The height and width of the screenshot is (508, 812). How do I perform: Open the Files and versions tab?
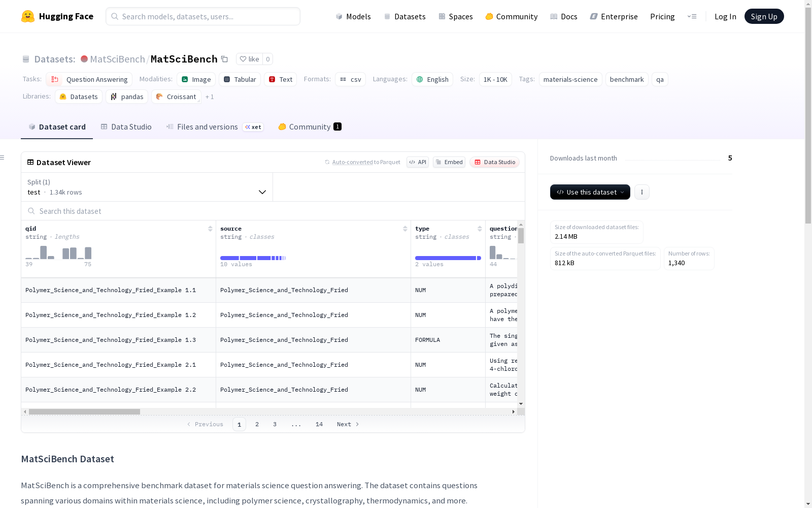click(x=215, y=127)
